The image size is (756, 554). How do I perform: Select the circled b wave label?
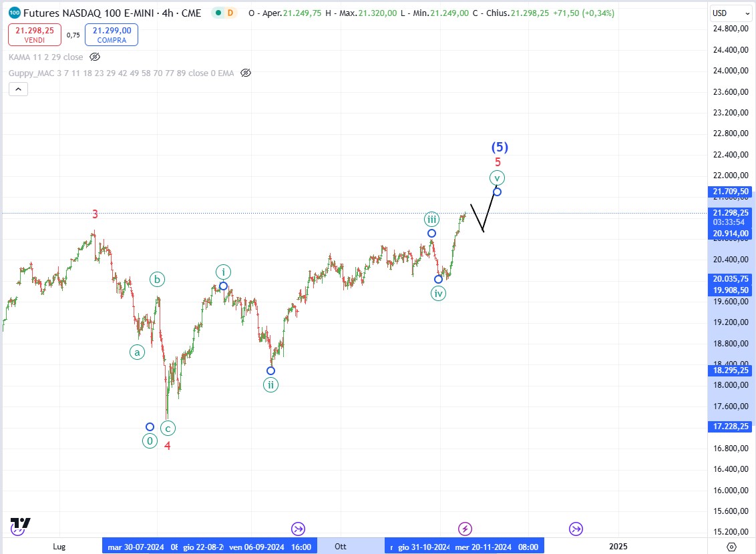(157, 280)
